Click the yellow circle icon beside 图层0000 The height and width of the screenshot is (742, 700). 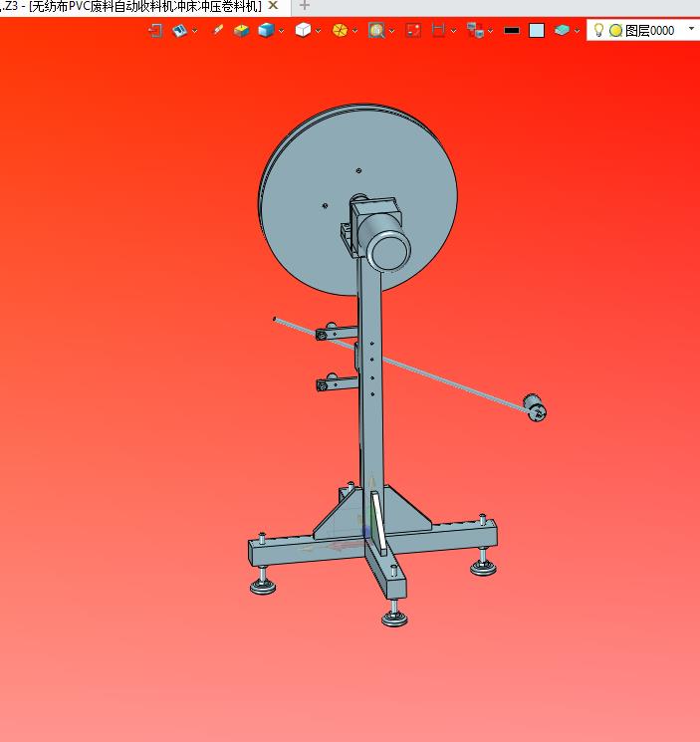(x=615, y=31)
